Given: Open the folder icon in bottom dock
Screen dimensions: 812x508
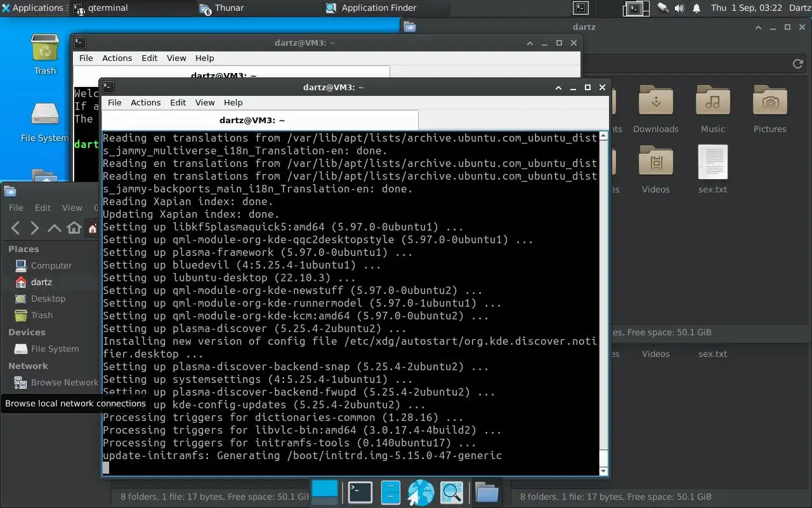Looking at the screenshot, I should click(487, 492).
